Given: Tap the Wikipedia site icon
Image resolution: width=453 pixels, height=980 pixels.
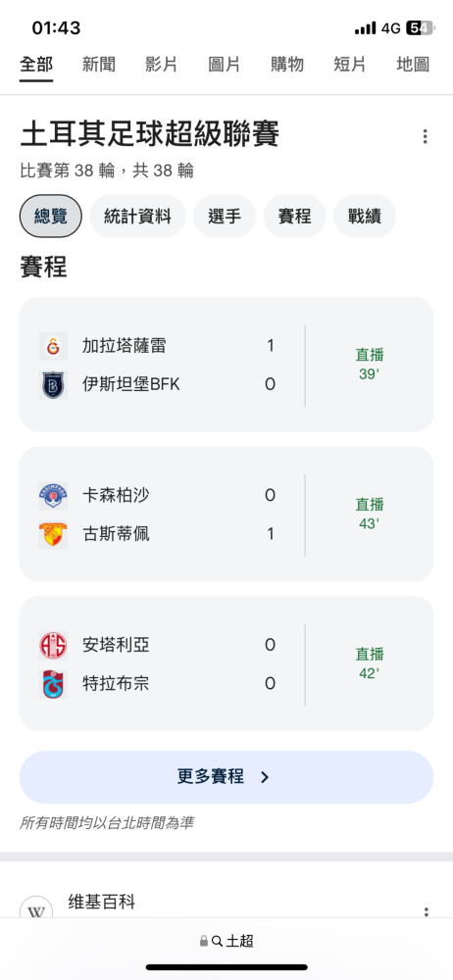Looking at the screenshot, I should pos(36,907).
